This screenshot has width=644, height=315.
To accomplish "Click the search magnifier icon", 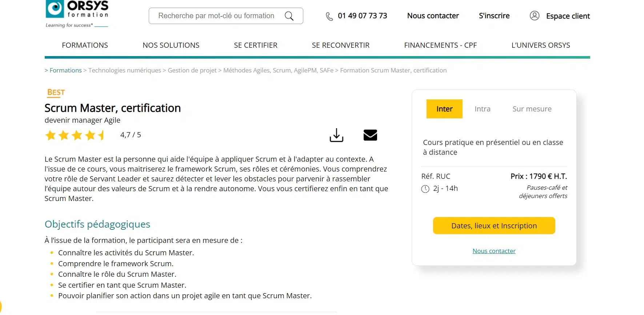I will (x=289, y=16).
